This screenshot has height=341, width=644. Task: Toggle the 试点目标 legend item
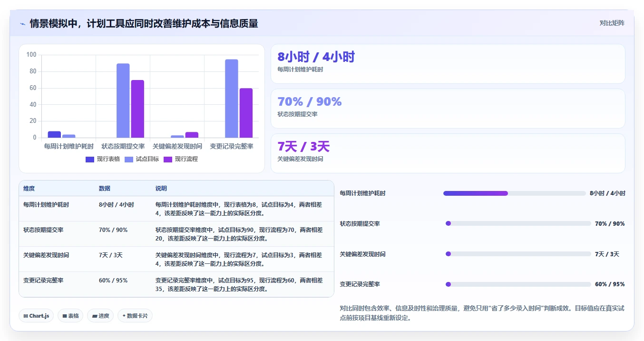142,159
